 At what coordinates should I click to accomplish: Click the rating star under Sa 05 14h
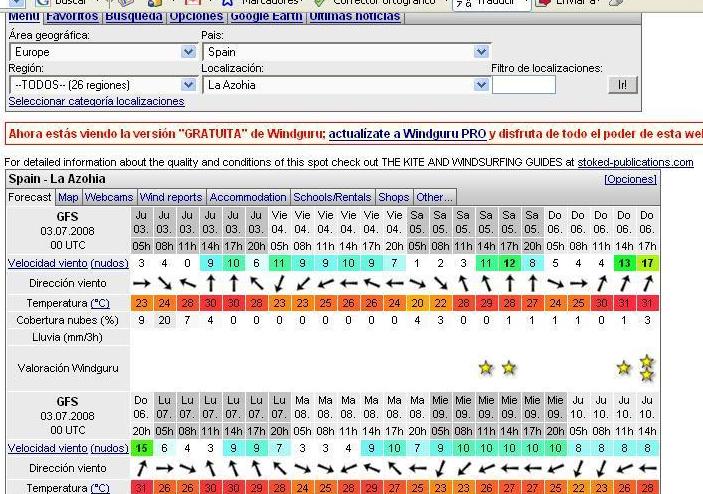pos(486,368)
